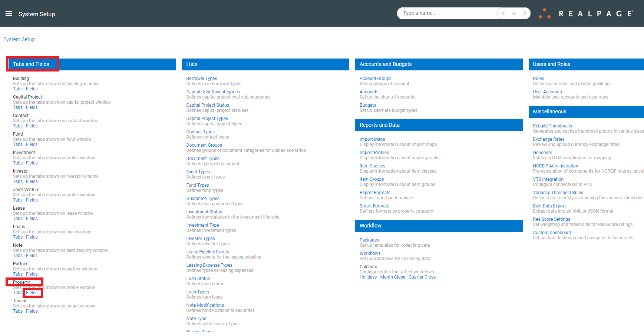This screenshot has width=644, height=336.
Task: Open RealScore Settings
Action: [x=551, y=219]
